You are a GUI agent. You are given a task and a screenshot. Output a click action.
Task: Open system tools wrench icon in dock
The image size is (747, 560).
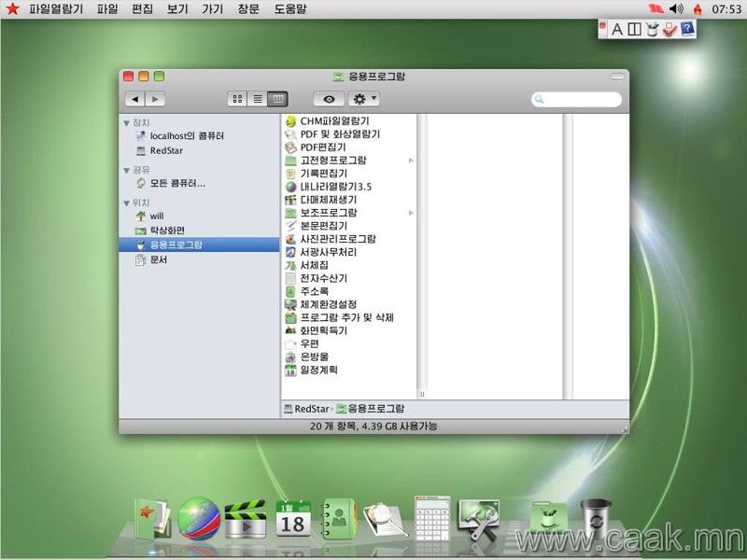tap(479, 520)
